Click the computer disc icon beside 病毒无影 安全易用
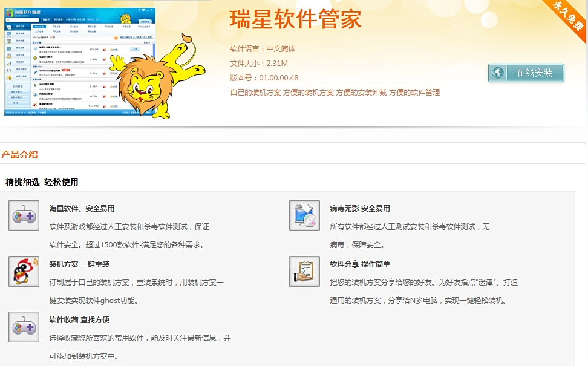 (304, 215)
